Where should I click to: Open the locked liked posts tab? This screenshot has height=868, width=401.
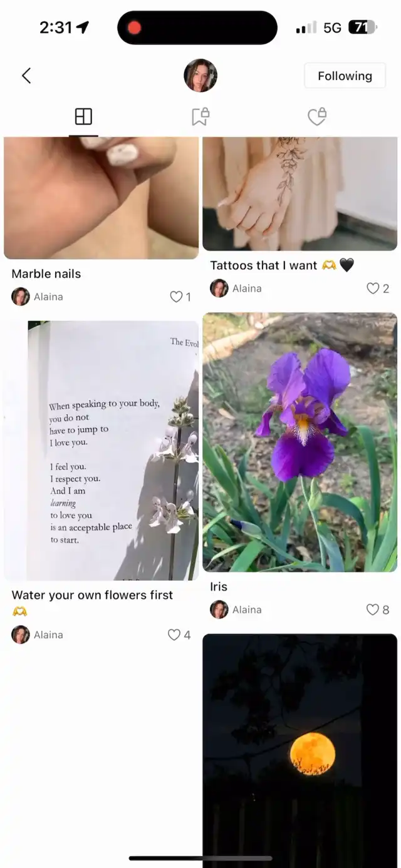coord(317,116)
